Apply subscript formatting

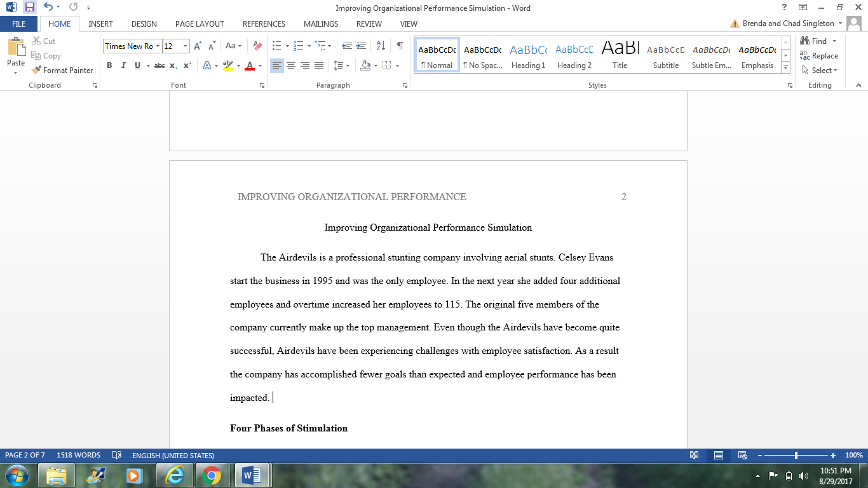click(172, 65)
